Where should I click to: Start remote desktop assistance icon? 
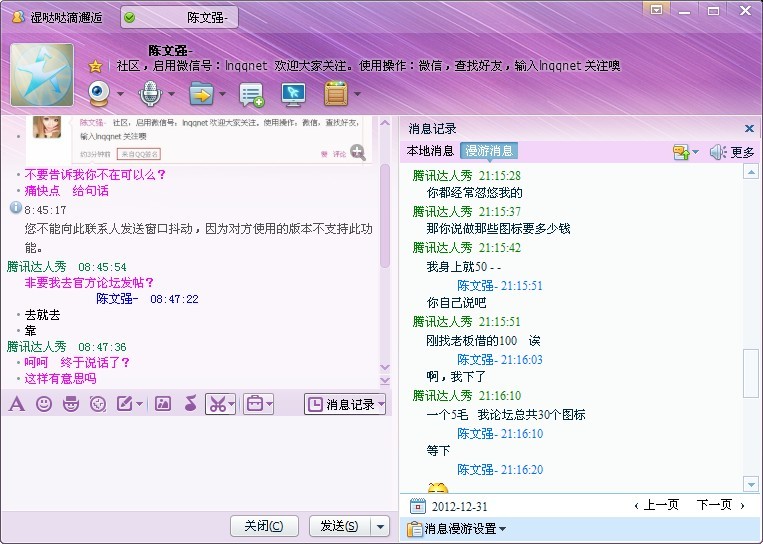point(293,94)
